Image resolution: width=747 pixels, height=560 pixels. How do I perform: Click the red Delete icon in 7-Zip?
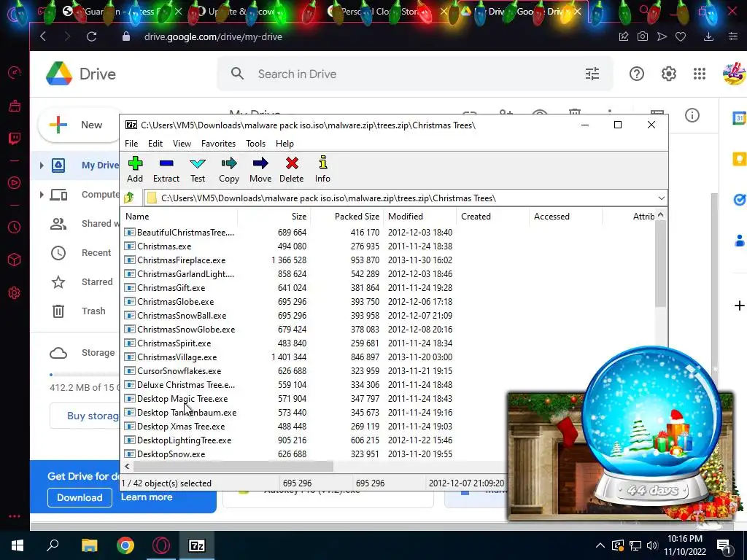click(292, 164)
